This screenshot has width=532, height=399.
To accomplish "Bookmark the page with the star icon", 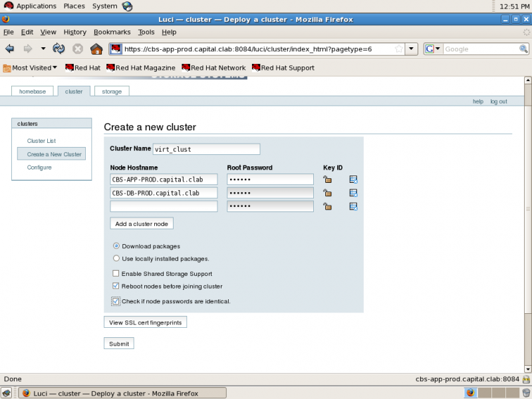I will click(399, 49).
